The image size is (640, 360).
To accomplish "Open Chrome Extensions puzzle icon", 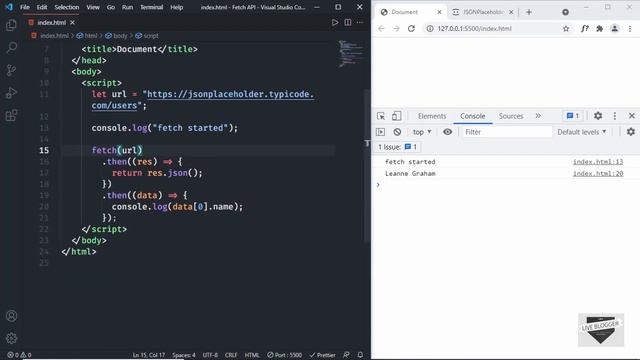I will (600, 29).
